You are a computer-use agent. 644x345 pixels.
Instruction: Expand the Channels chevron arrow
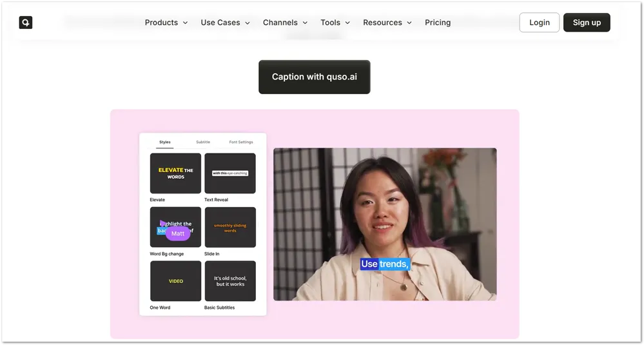pyautogui.click(x=305, y=23)
